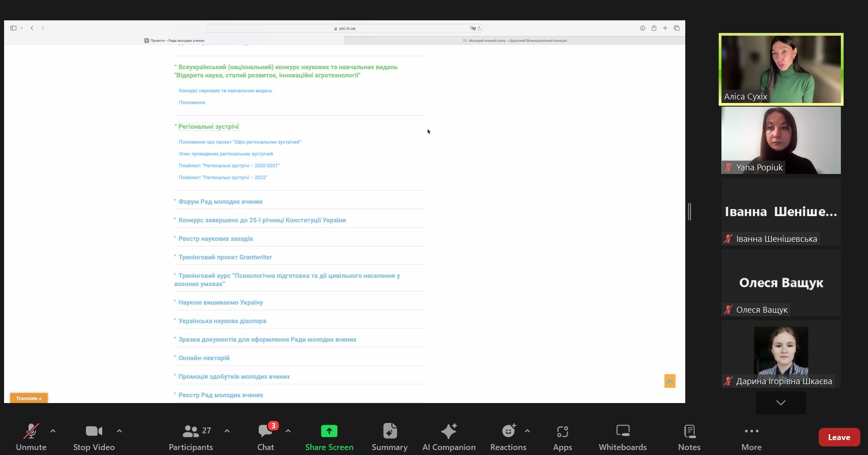The height and width of the screenshot is (455, 868).
Task: Expand options arrow beside Participants
Action: coord(227,431)
